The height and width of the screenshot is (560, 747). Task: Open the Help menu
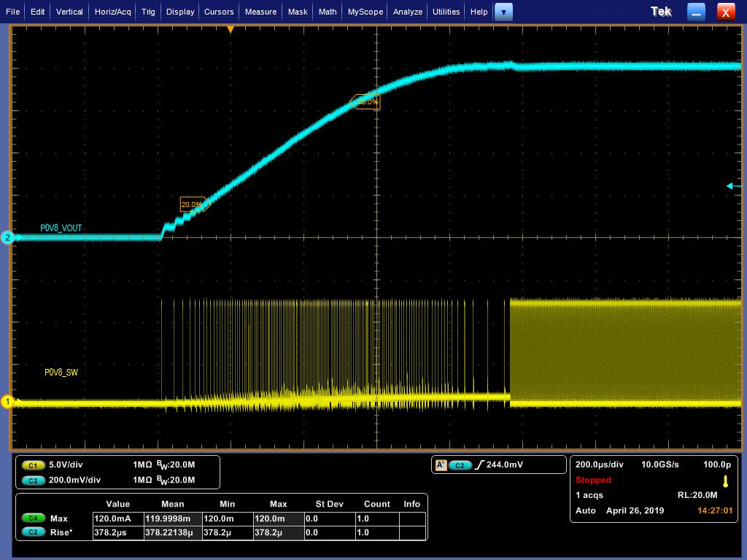click(479, 12)
